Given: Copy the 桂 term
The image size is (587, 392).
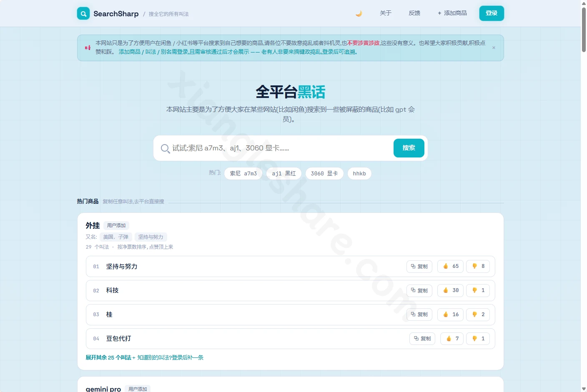Looking at the screenshot, I should [419, 315].
